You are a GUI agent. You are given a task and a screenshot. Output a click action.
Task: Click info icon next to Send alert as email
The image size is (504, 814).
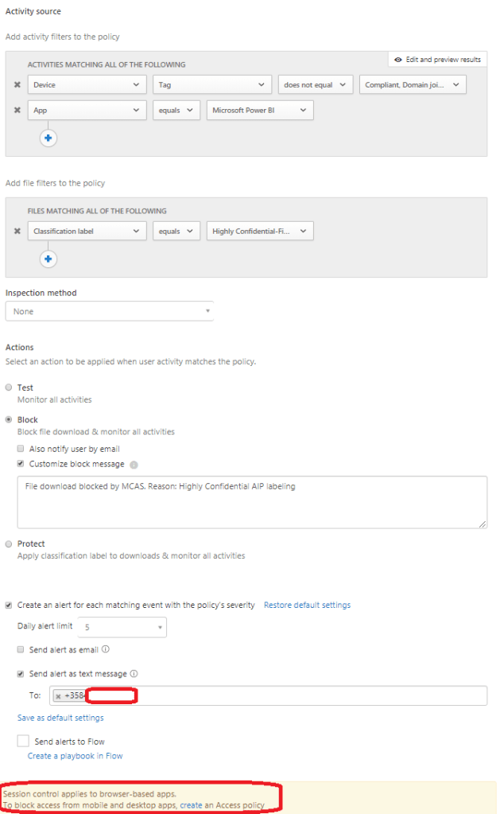tap(106, 649)
